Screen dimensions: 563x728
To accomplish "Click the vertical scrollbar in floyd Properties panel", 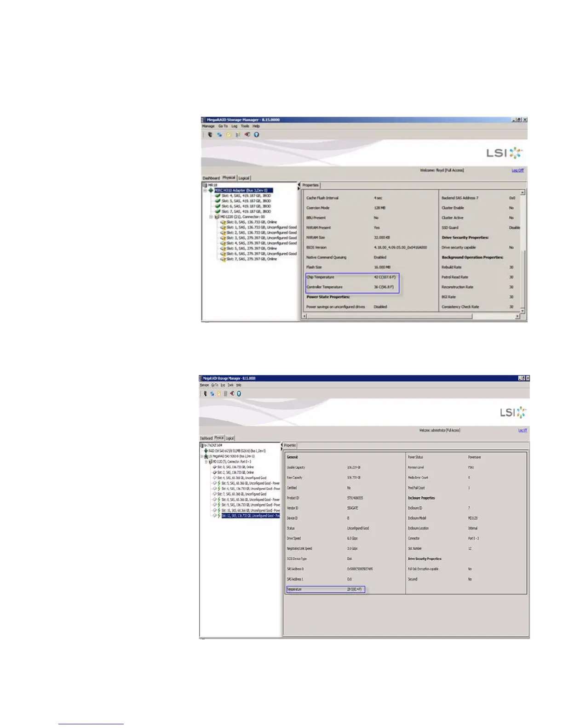I will pos(523,251).
